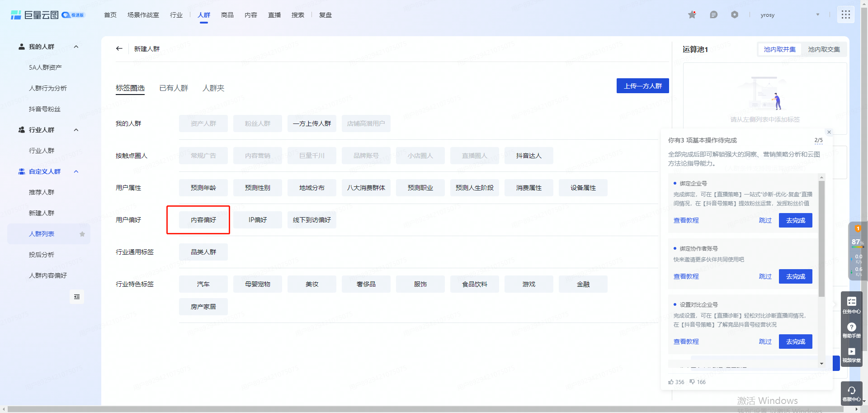Select 设备属性 tag
The width and height of the screenshot is (868, 413).
point(583,188)
